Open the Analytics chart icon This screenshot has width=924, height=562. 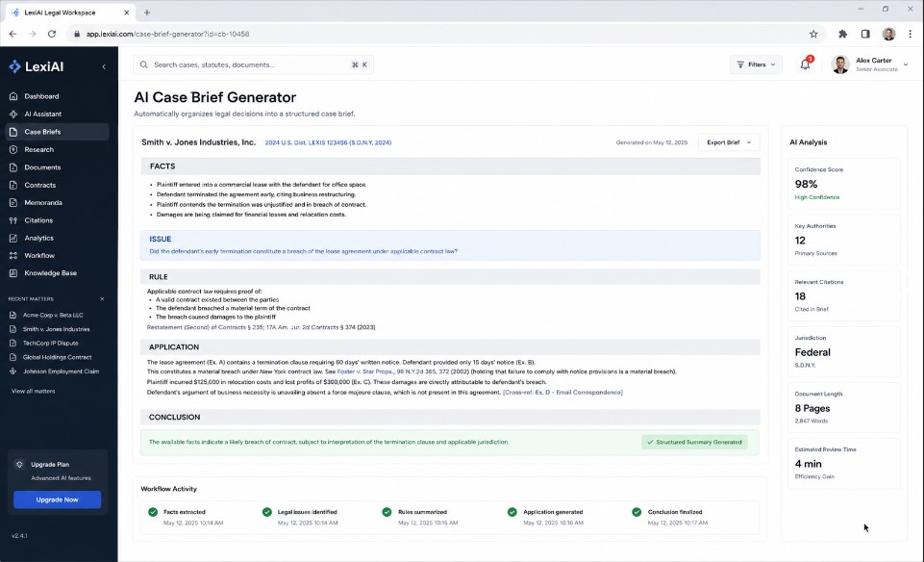point(13,239)
